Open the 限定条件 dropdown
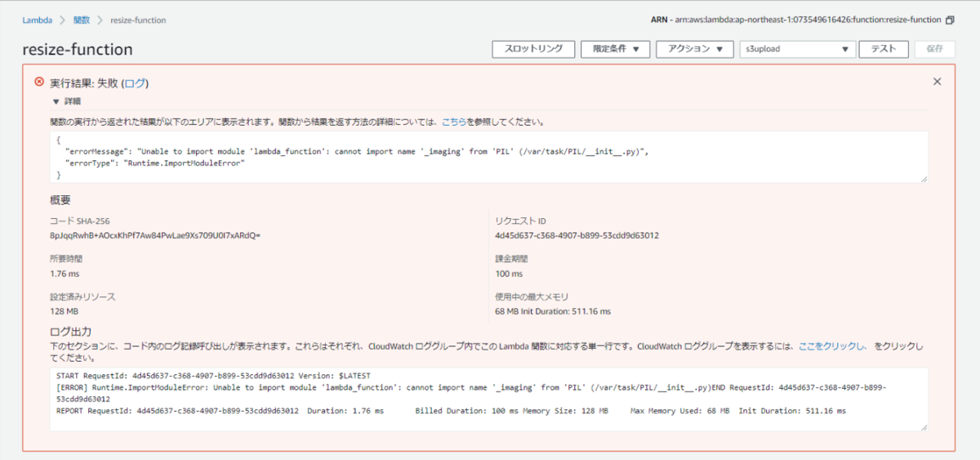Image resolution: width=980 pixels, height=460 pixels. (615, 49)
